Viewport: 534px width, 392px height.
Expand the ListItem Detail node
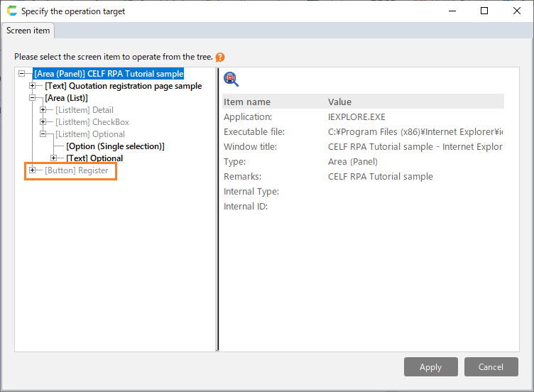(x=43, y=110)
